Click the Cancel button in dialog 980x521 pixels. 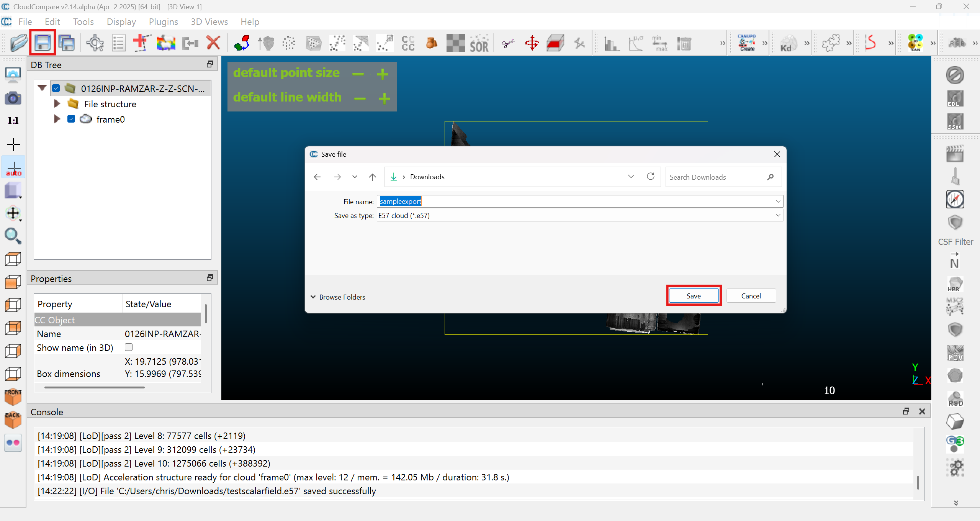[x=751, y=296]
